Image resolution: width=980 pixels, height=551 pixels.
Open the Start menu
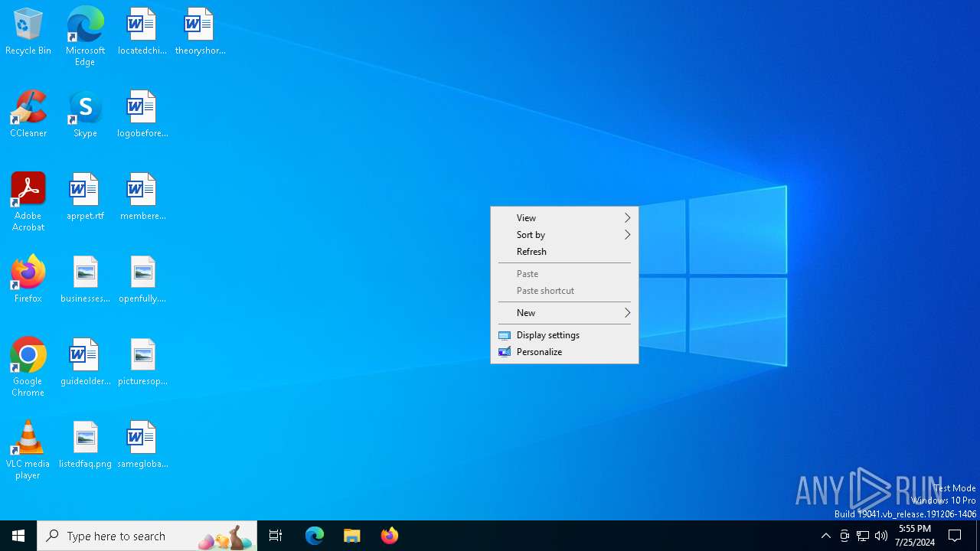tap(18, 536)
